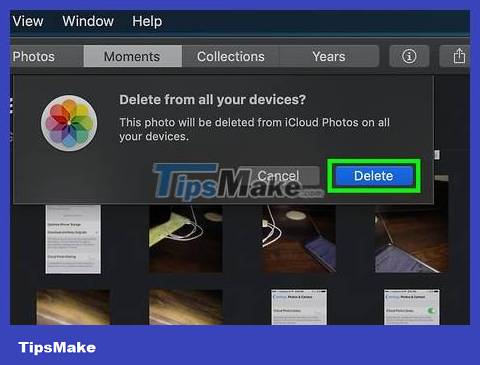Switch to the Moments tab
Viewport: 480px width, 365px height.
click(132, 56)
